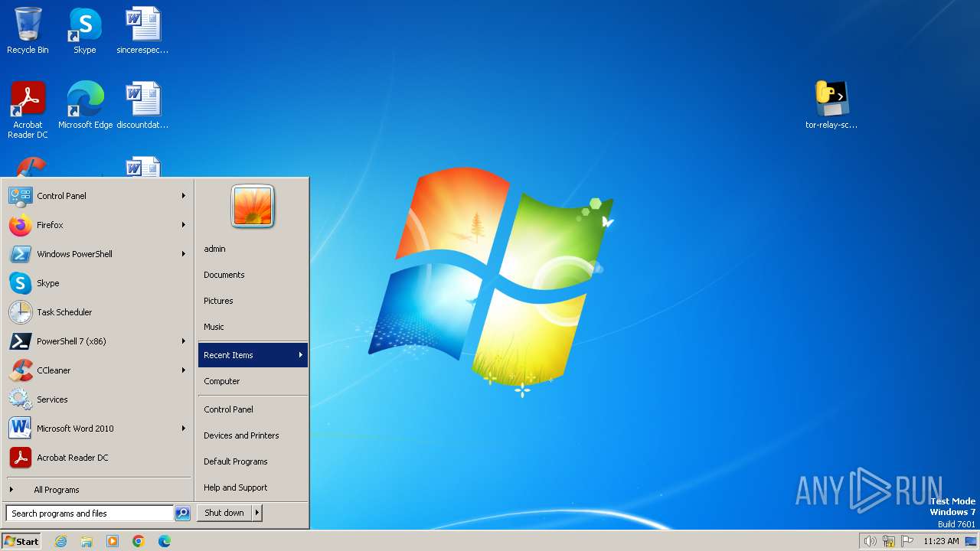Open Devices and Printers
Viewport: 980px width, 551px height.
253,435
